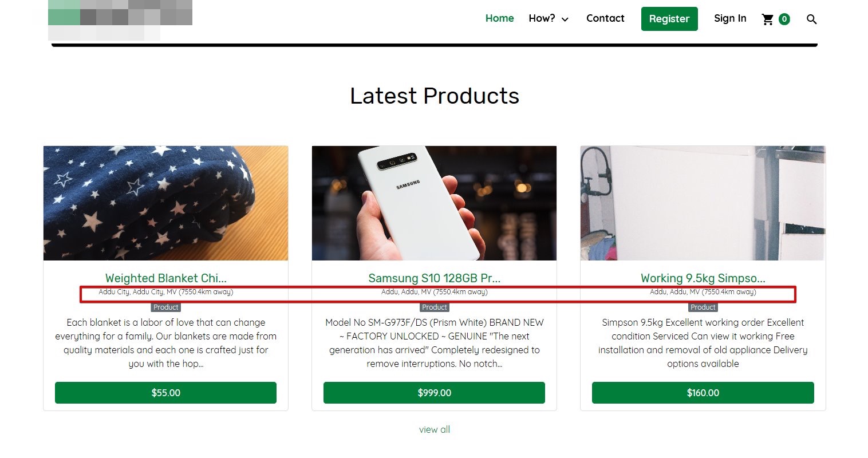
Task: Open the Contact page
Action: coord(605,18)
